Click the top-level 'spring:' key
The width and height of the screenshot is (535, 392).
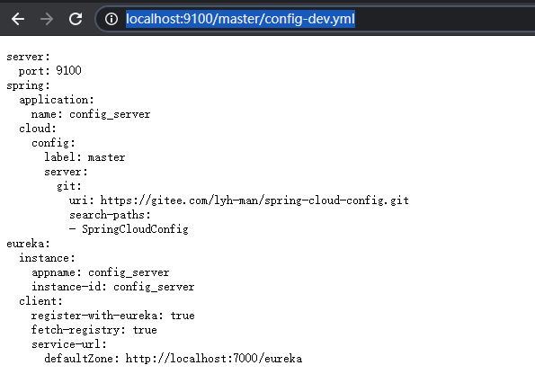click(28, 85)
